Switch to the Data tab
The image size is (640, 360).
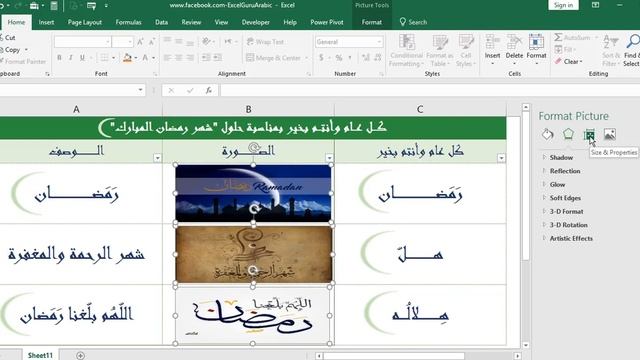pos(161,22)
